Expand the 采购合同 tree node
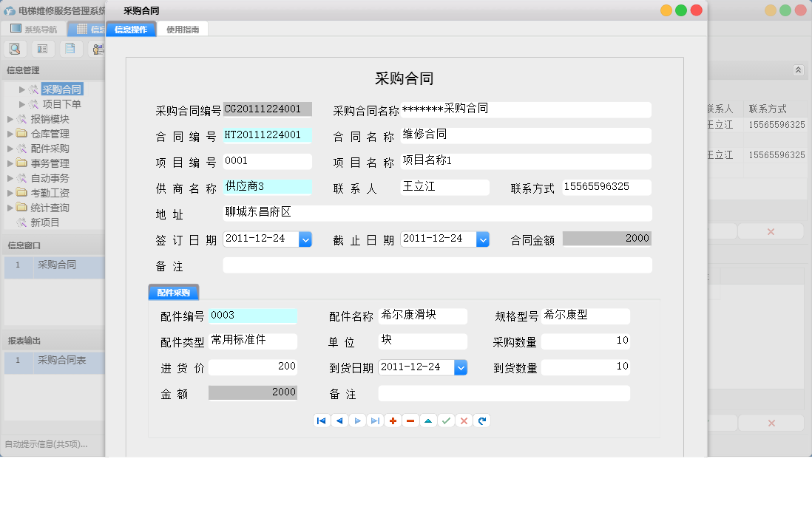Screen dimensions: 812x521 coord(22,89)
